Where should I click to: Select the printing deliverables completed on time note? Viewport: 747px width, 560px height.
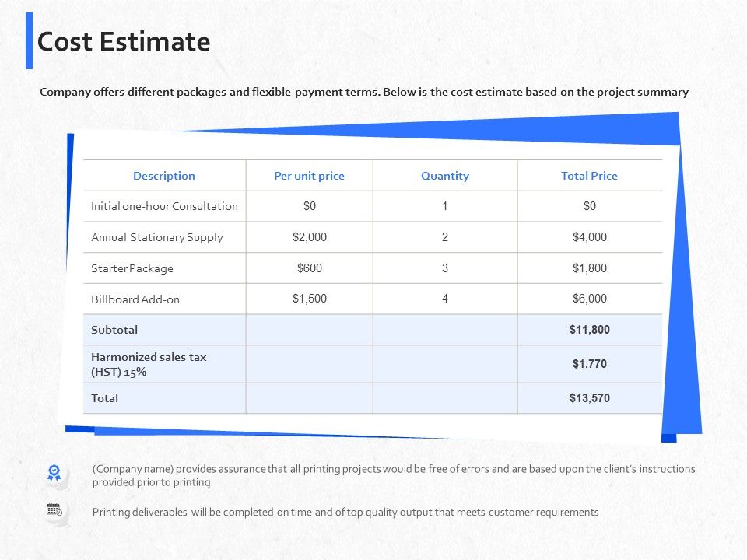345,513
